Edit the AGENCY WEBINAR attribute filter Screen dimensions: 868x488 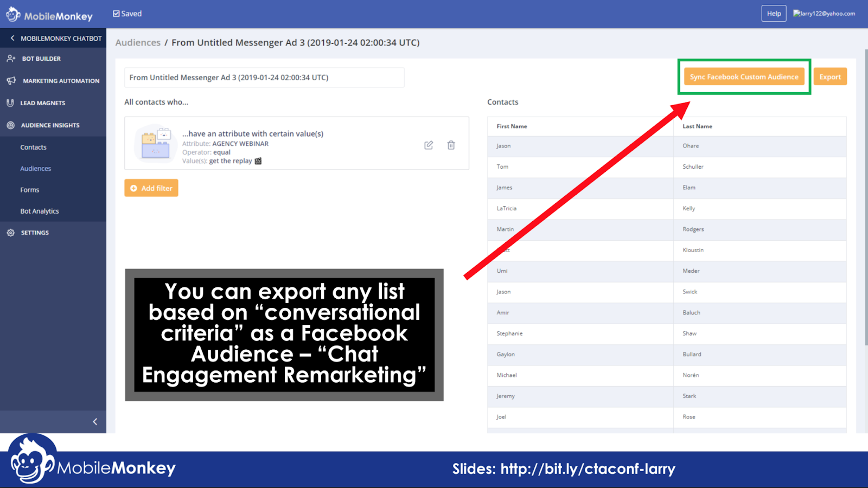point(429,145)
